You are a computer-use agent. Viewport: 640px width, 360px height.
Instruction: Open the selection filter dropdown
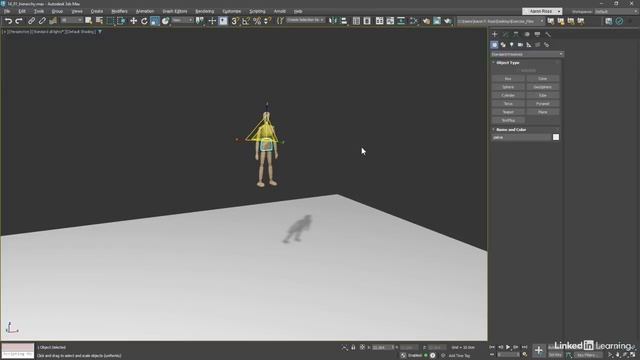(x=71, y=20)
